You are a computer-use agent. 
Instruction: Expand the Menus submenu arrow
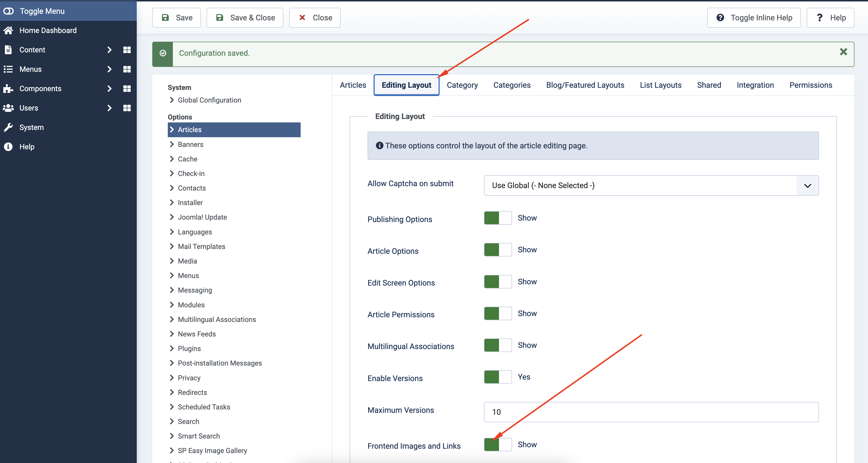point(109,69)
